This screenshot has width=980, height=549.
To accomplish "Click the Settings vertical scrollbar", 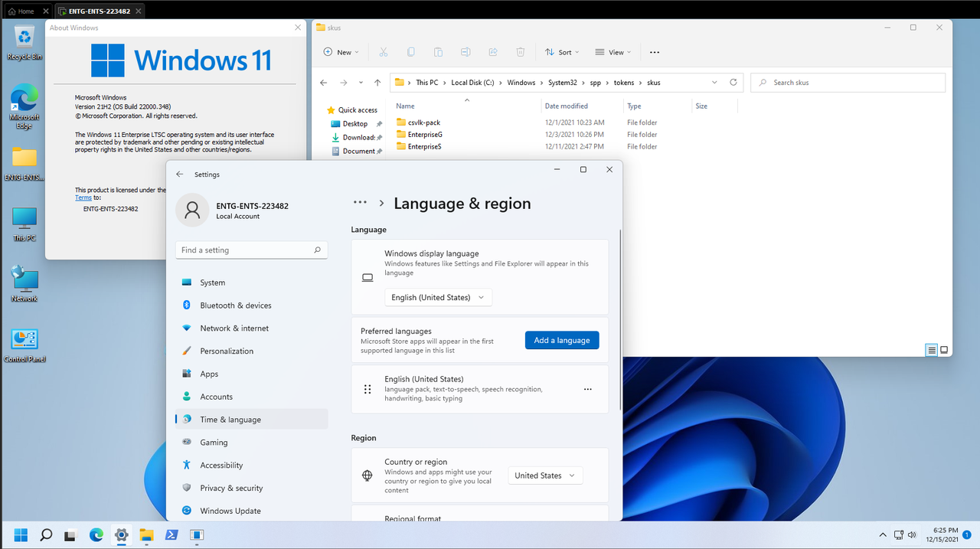I will pos(620,319).
